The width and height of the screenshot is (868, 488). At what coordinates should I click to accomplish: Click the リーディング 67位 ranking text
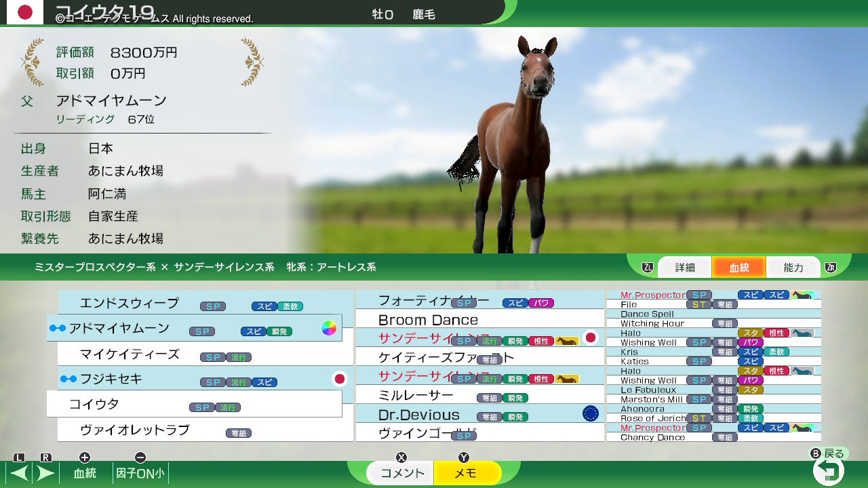105,119
